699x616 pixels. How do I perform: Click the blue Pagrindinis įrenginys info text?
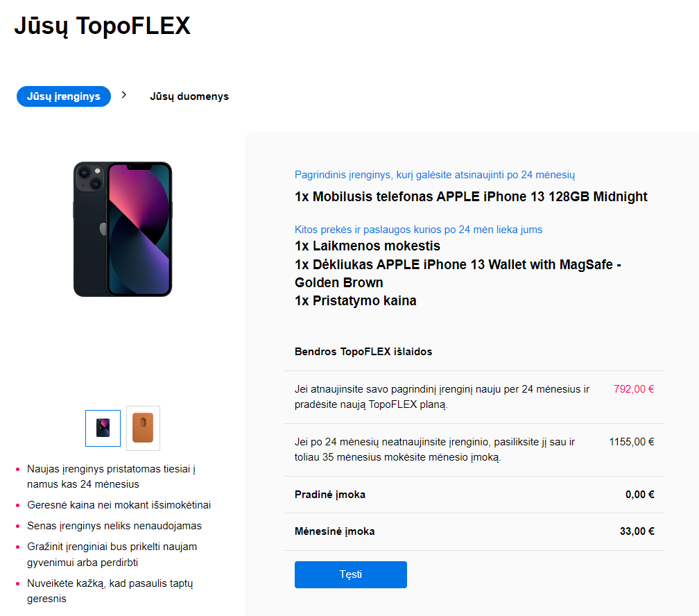click(x=435, y=175)
